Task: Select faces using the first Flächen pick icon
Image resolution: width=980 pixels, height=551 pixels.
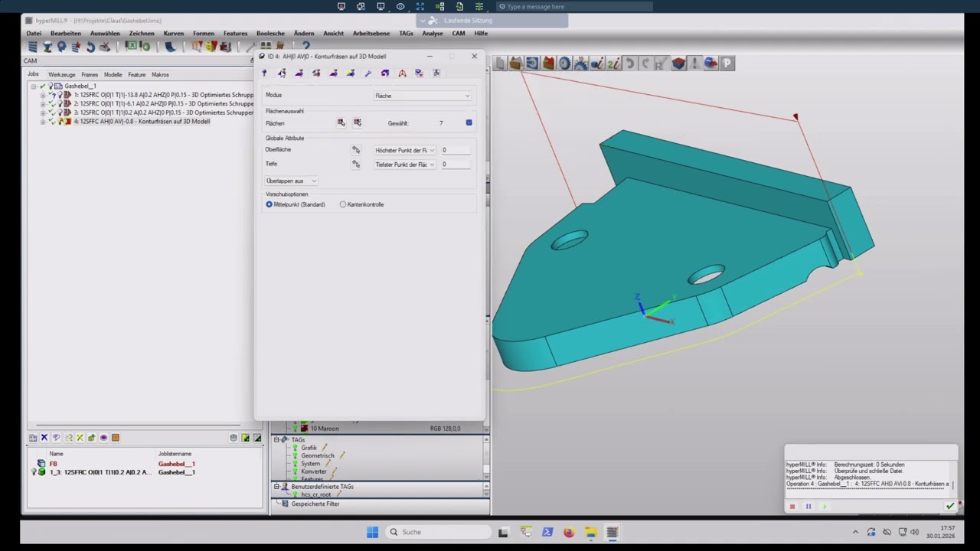Action: click(x=341, y=122)
